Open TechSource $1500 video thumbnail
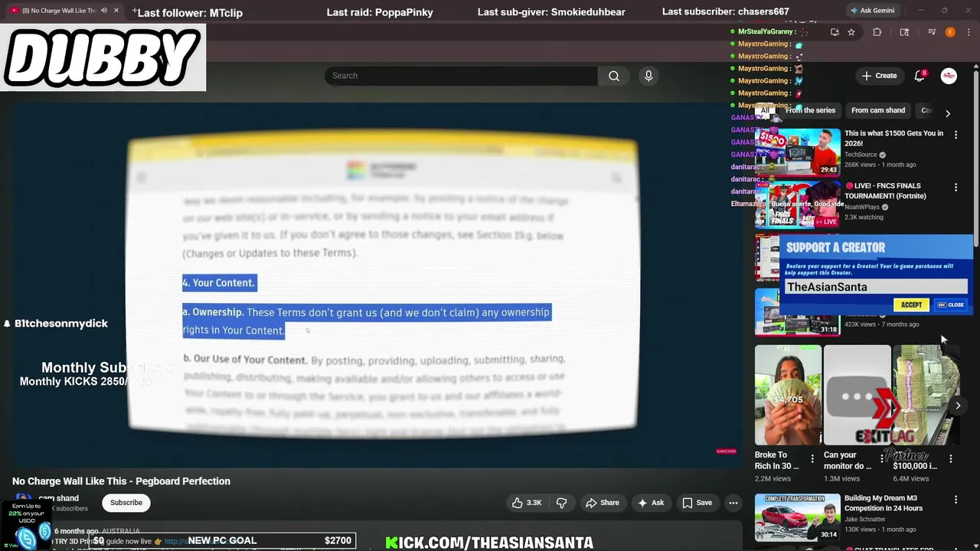 [x=797, y=152]
